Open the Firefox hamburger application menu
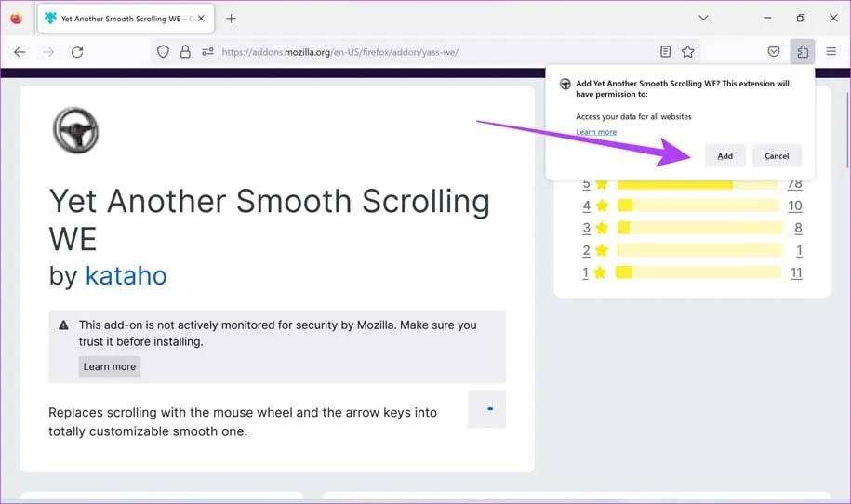This screenshot has width=851, height=504. [831, 52]
